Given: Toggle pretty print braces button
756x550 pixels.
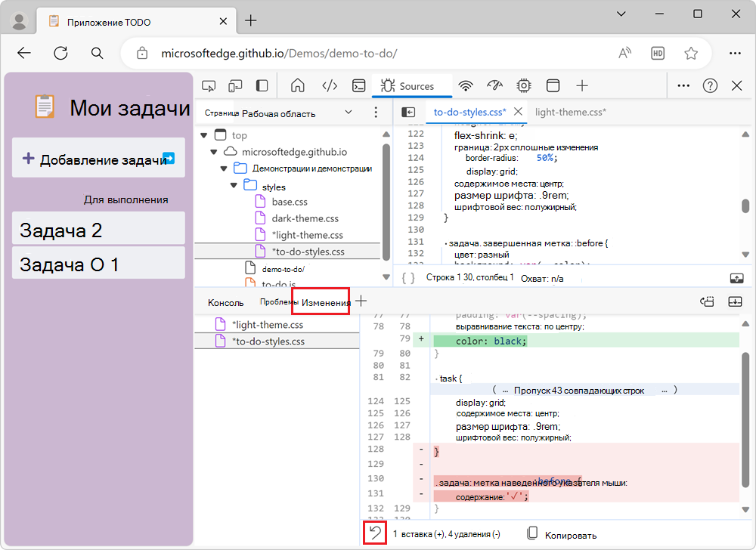Looking at the screenshot, I should point(408,278).
